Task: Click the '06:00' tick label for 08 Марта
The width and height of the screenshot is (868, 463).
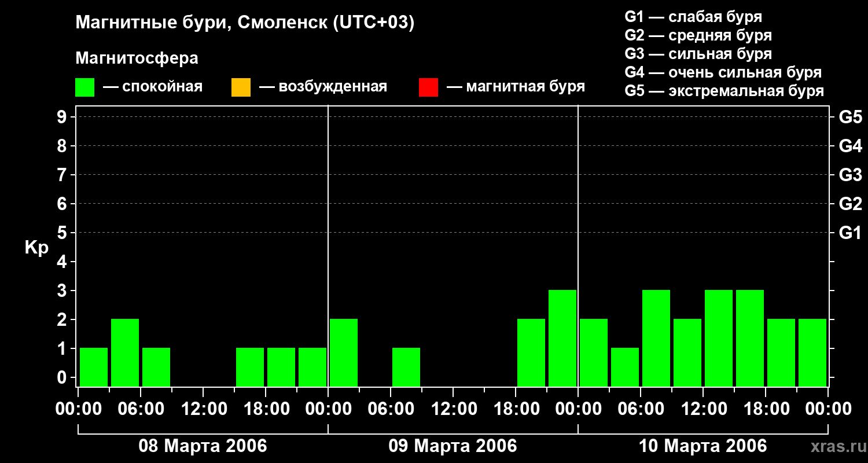Action: click(x=141, y=409)
